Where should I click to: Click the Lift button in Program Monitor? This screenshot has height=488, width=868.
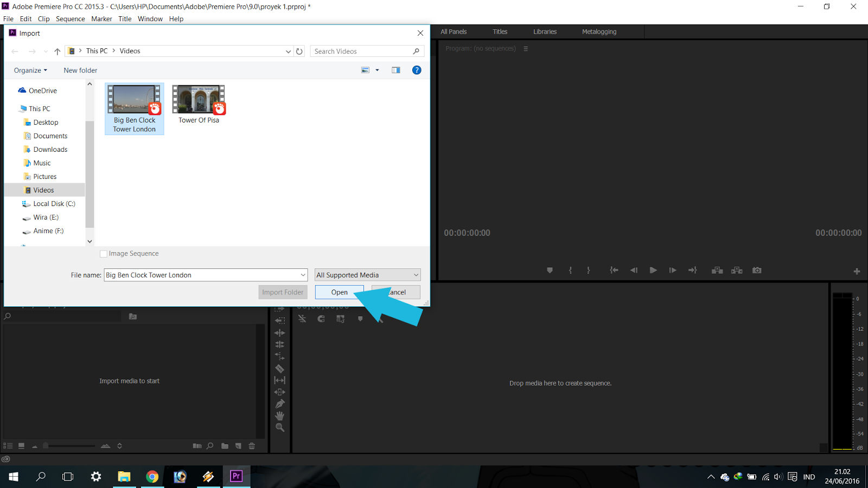coord(717,270)
